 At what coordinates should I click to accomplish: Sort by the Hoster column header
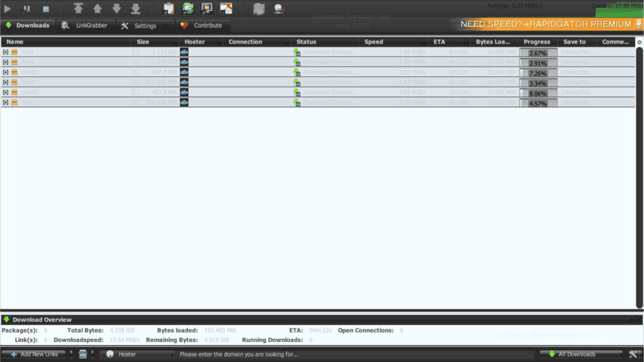pos(201,42)
